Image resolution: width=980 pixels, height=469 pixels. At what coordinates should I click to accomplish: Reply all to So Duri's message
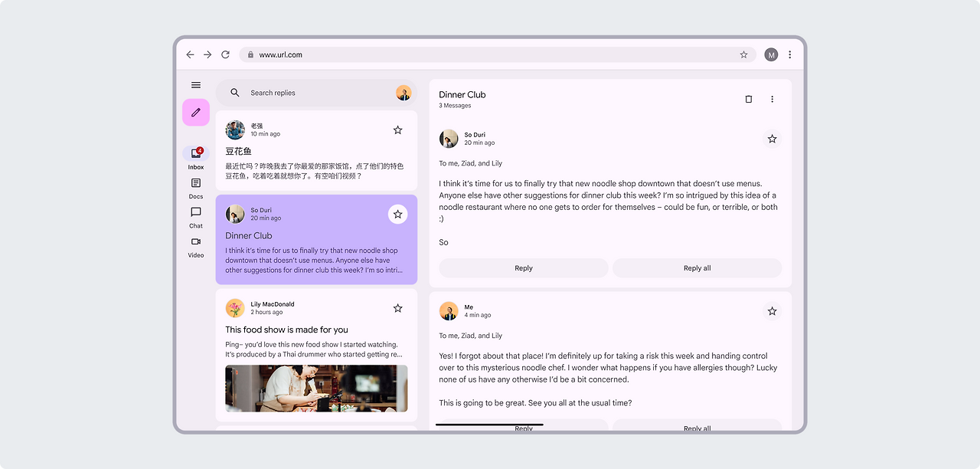[x=697, y=268]
